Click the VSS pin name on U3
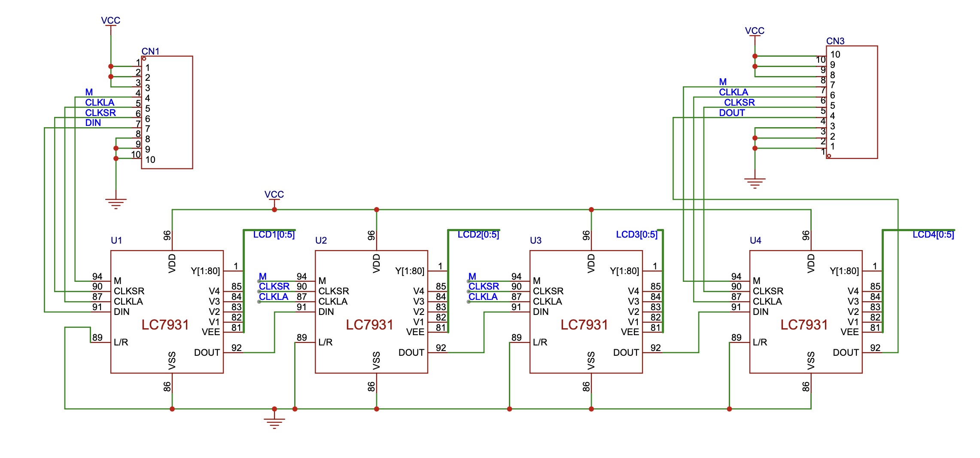This screenshot has width=980, height=458. [x=591, y=361]
